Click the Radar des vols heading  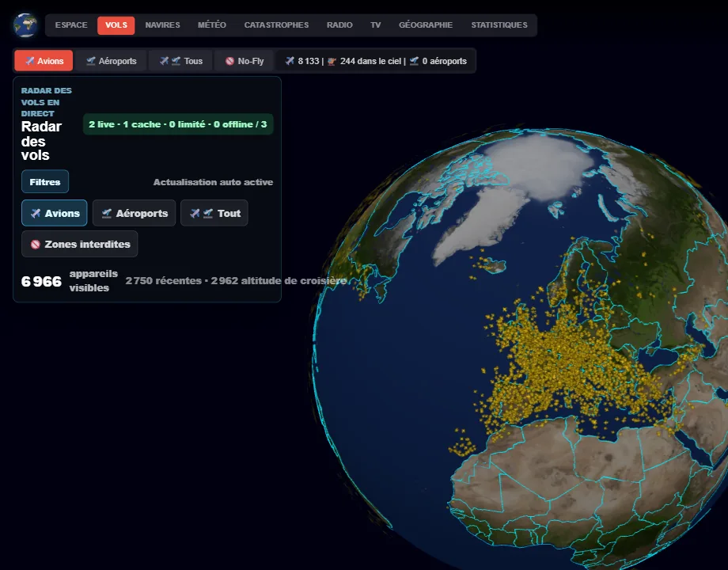41,140
